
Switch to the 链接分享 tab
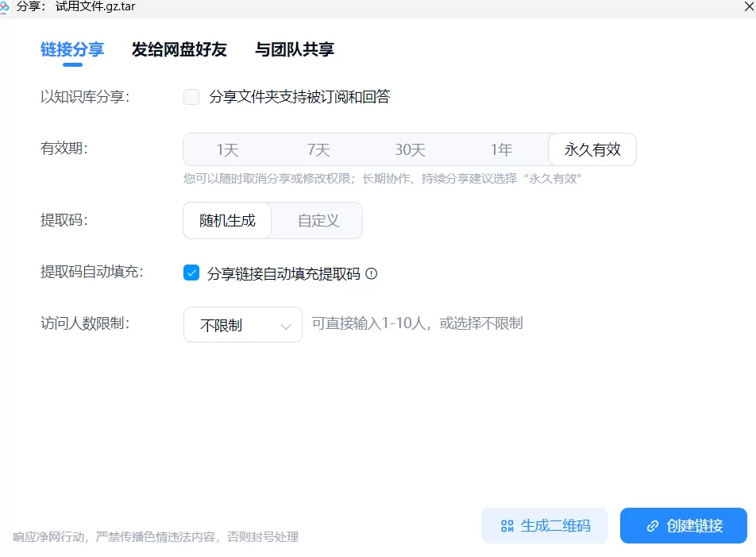pyautogui.click(x=72, y=50)
